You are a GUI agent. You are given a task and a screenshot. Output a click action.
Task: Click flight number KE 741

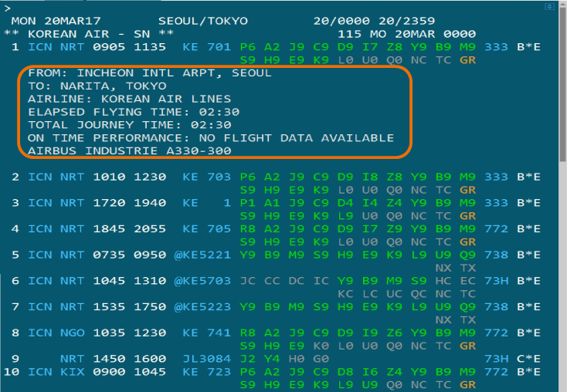(x=206, y=333)
